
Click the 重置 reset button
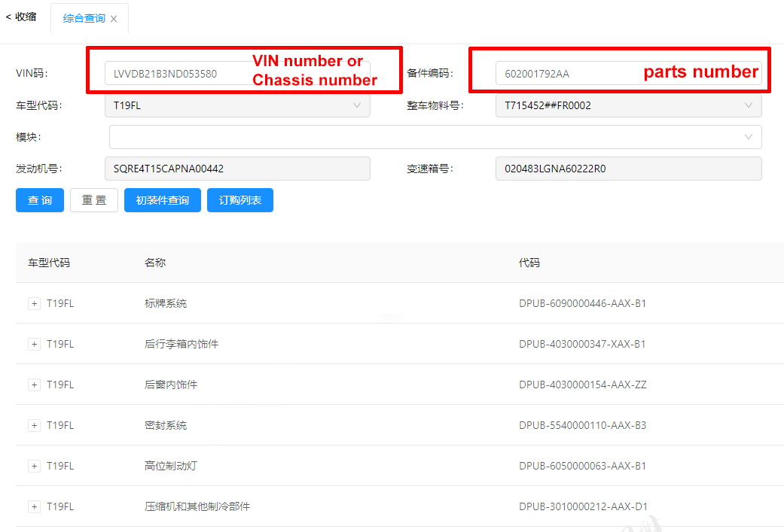(94, 200)
